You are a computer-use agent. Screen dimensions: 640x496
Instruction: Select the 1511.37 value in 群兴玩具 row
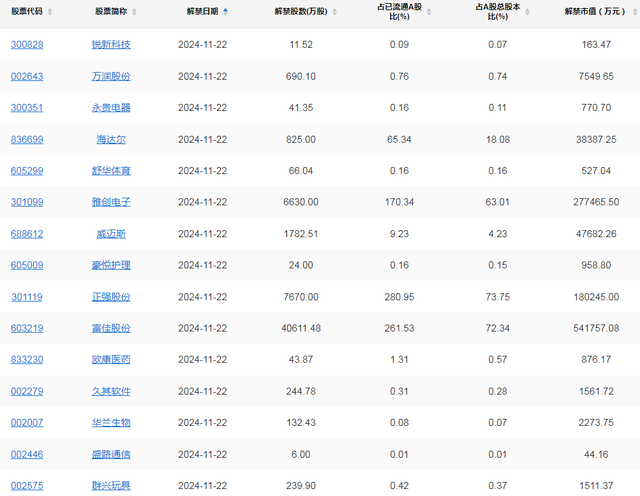click(x=596, y=486)
